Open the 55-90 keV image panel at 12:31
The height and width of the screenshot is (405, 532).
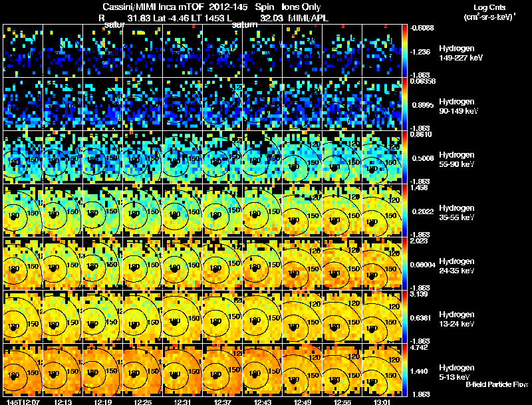tap(182, 157)
